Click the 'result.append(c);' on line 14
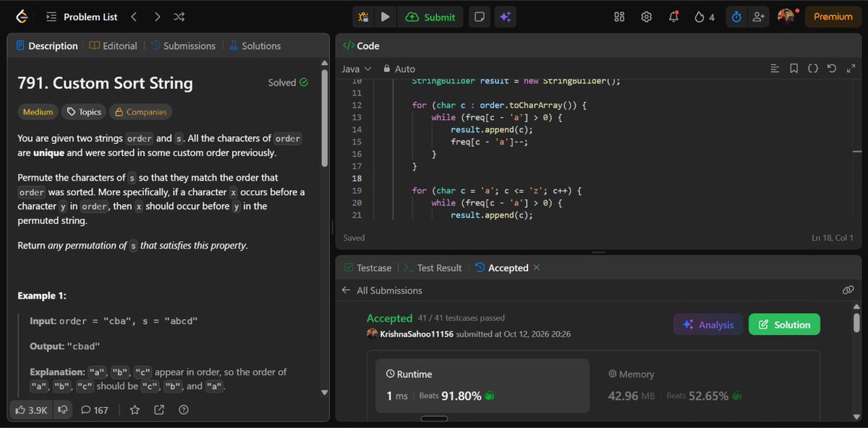The height and width of the screenshot is (428, 868). pyautogui.click(x=492, y=129)
